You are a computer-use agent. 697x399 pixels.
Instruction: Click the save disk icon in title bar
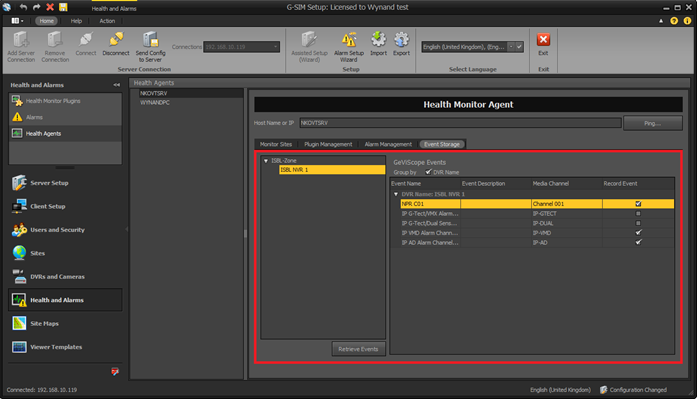tap(63, 7)
